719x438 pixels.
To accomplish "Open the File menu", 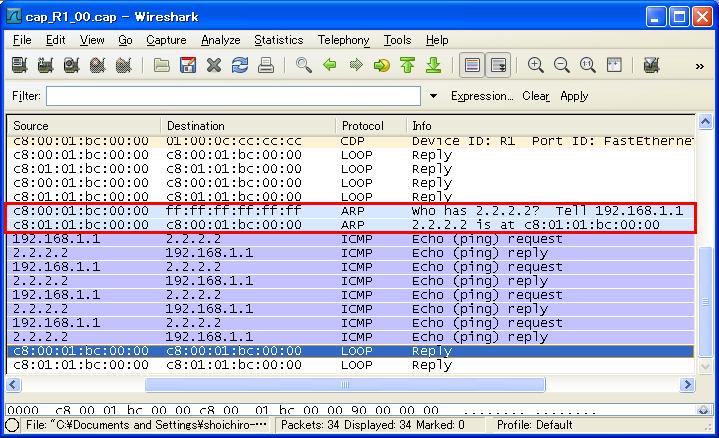I will click(x=22, y=40).
